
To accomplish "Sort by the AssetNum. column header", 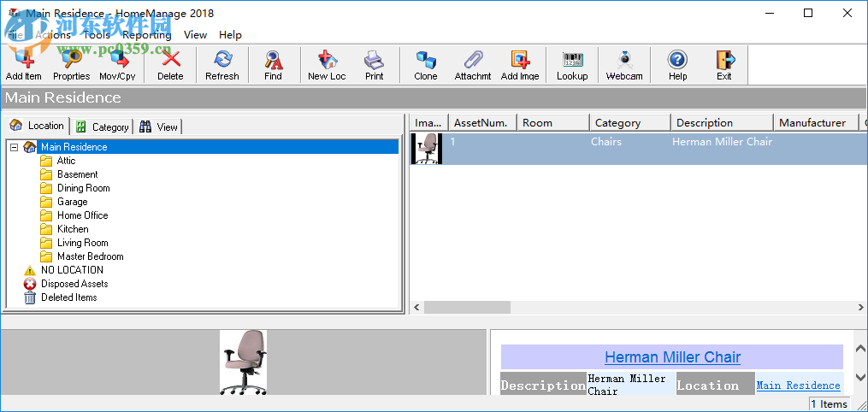I will point(482,123).
